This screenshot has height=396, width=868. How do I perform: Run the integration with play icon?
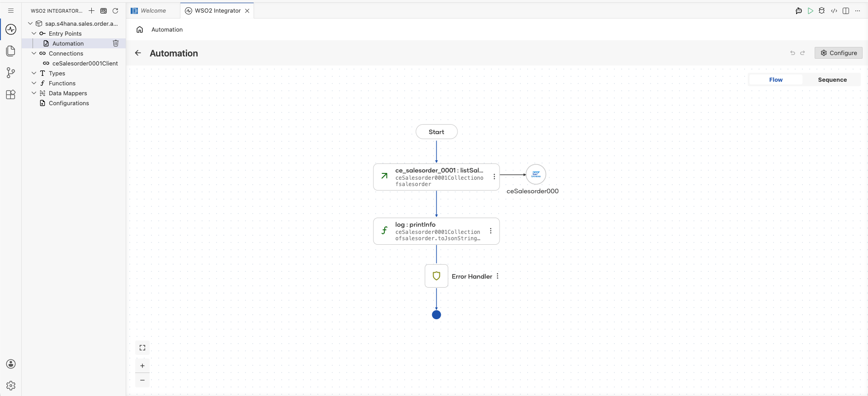811,10
